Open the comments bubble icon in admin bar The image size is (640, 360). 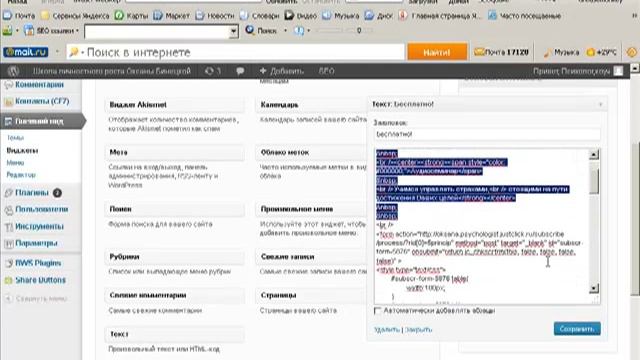[x=240, y=71]
